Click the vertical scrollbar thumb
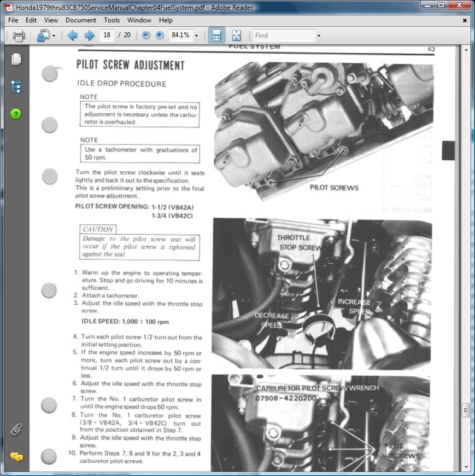475x476 pixels. point(465,410)
